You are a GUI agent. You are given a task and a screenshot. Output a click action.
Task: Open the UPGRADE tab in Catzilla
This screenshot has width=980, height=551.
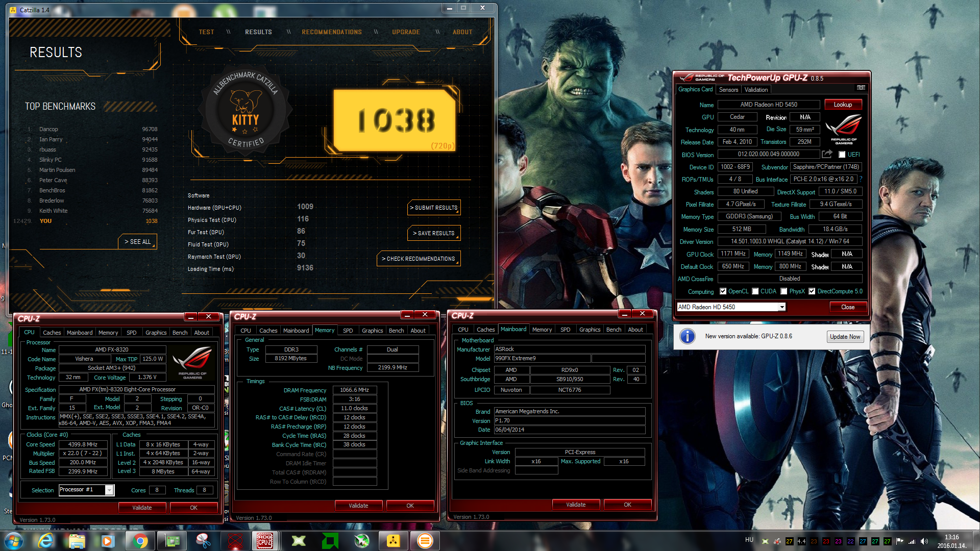[x=406, y=32]
